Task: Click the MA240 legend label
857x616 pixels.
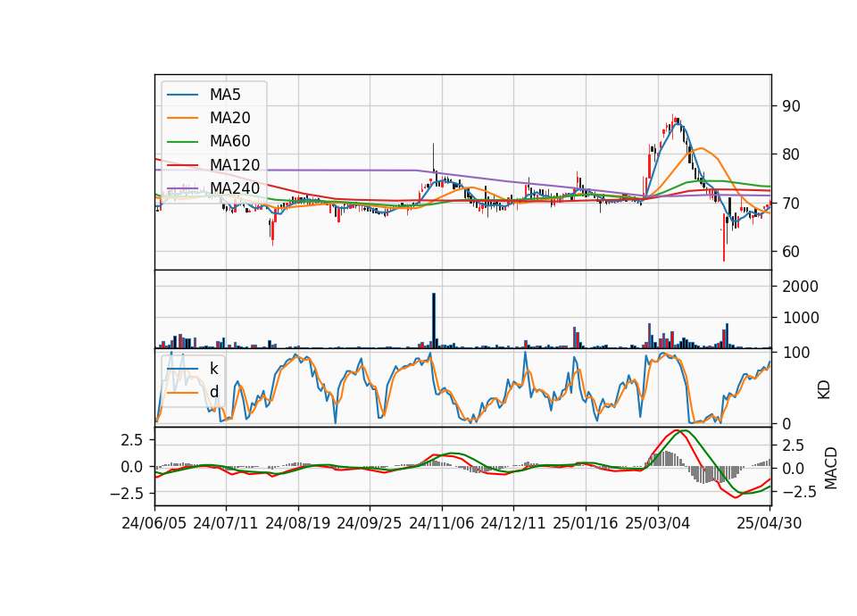Action: pyautogui.click(x=235, y=188)
